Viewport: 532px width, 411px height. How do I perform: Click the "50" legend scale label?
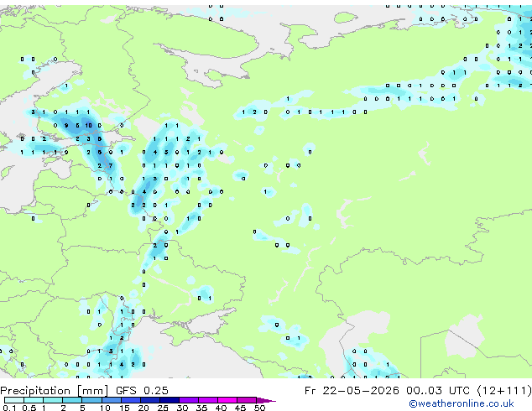(x=259, y=408)
